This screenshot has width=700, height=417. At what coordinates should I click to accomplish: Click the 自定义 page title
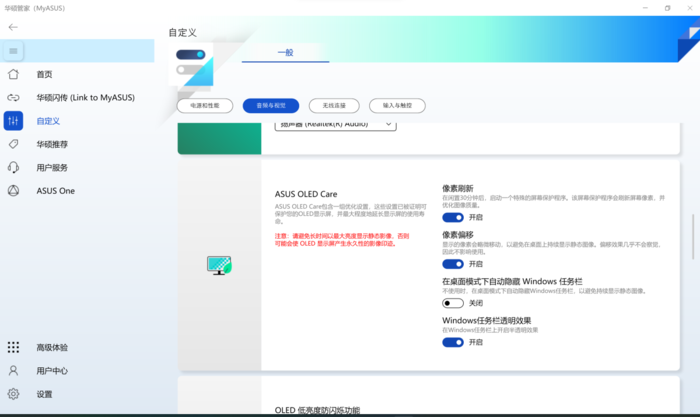click(182, 33)
